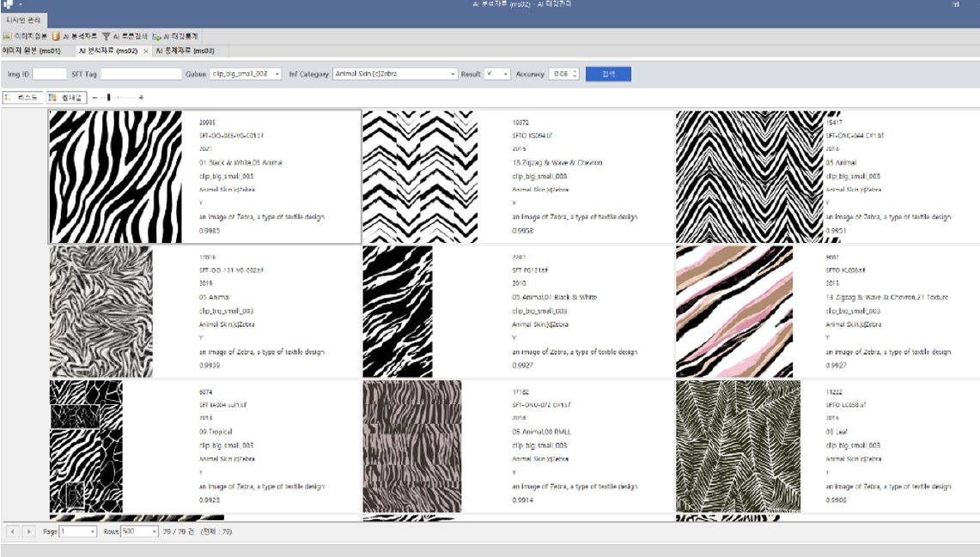Click the thumbnail size slider handle
The image size is (980, 557).
(108, 98)
